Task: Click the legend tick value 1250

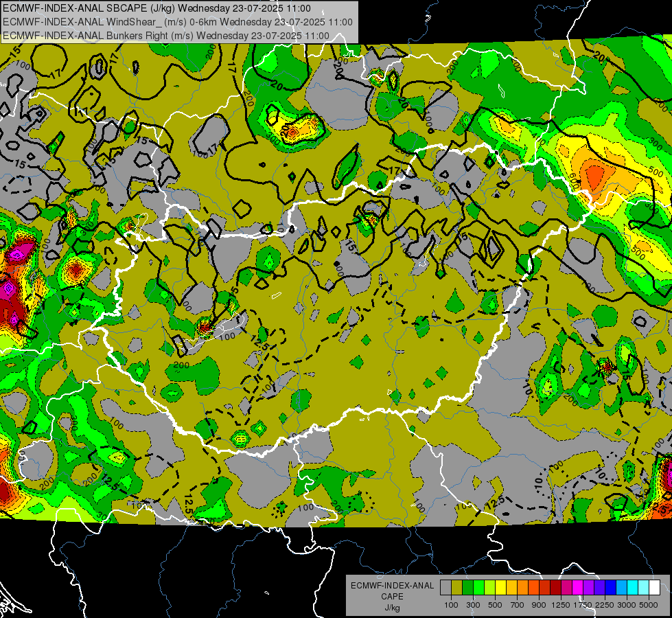Action: click(x=561, y=605)
